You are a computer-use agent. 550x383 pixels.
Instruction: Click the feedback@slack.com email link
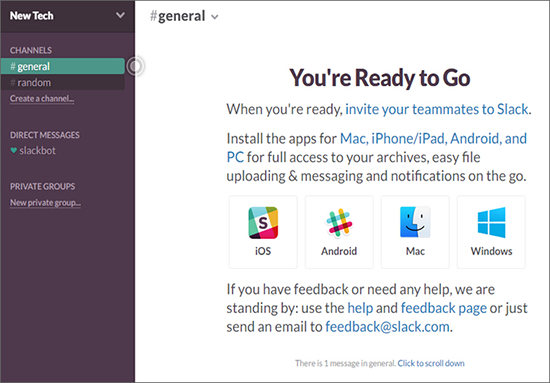388,327
